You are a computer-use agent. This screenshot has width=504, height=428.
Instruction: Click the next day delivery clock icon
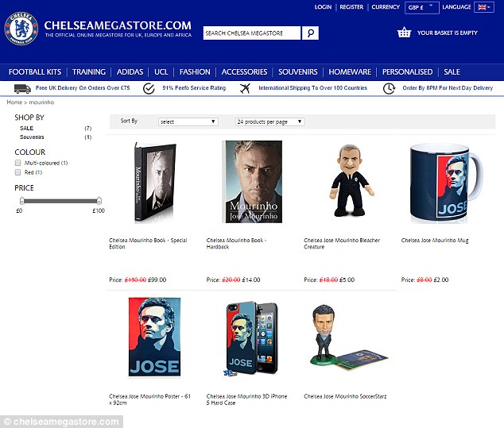coord(389,89)
